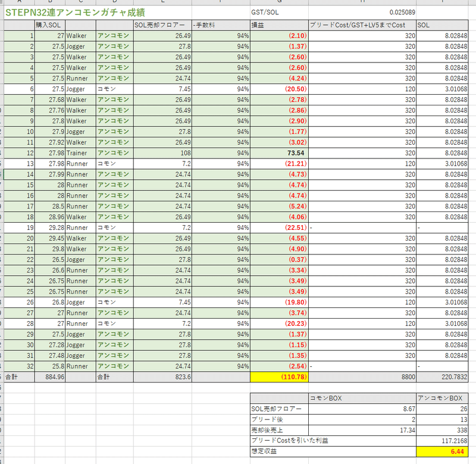Select the loss cell (22.51)

pos(279,228)
